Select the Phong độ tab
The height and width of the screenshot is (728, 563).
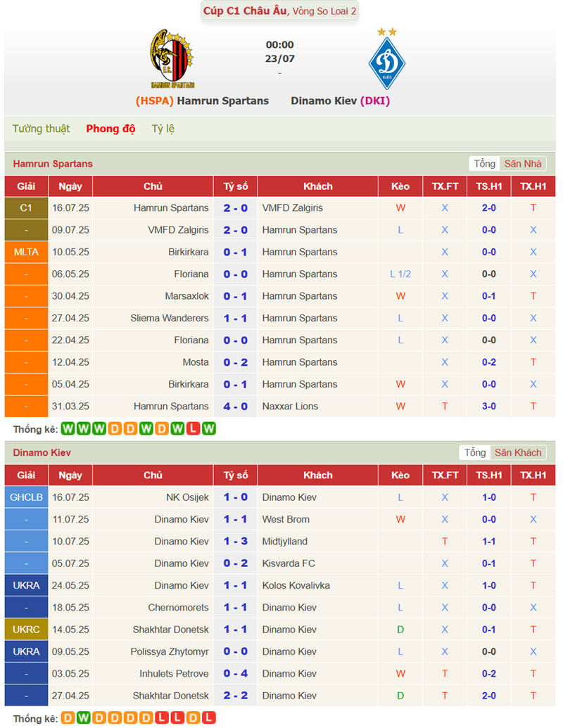[110, 129]
